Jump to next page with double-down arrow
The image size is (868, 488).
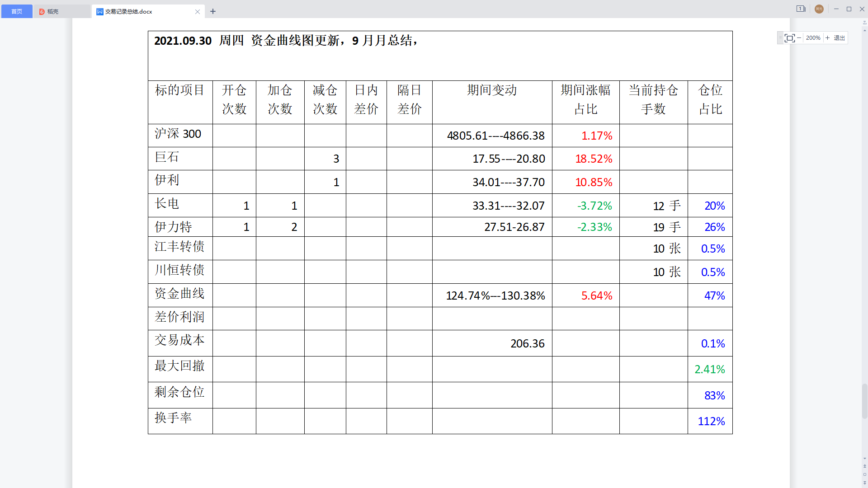click(x=865, y=483)
